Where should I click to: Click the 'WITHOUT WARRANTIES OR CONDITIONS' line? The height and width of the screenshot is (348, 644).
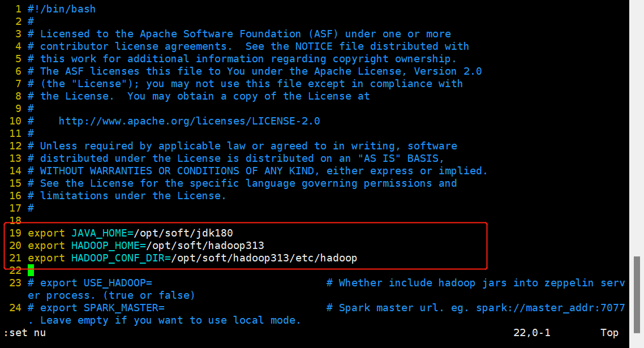[257, 171]
